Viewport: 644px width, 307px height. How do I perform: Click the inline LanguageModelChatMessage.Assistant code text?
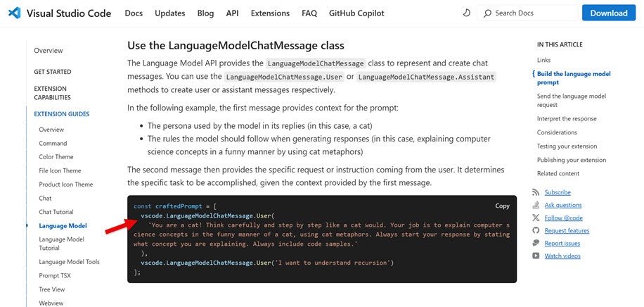(426, 77)
